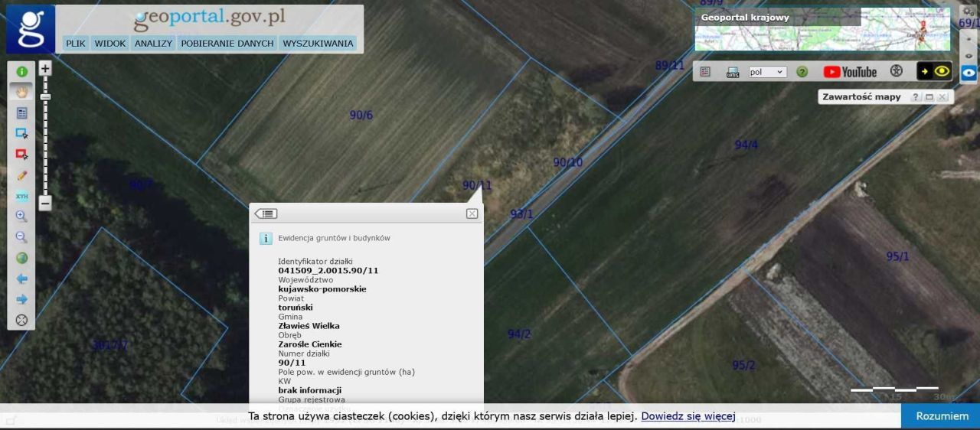
Task: Click the 'Zławieś Wielka' gmina value
Action: [309, 326]
